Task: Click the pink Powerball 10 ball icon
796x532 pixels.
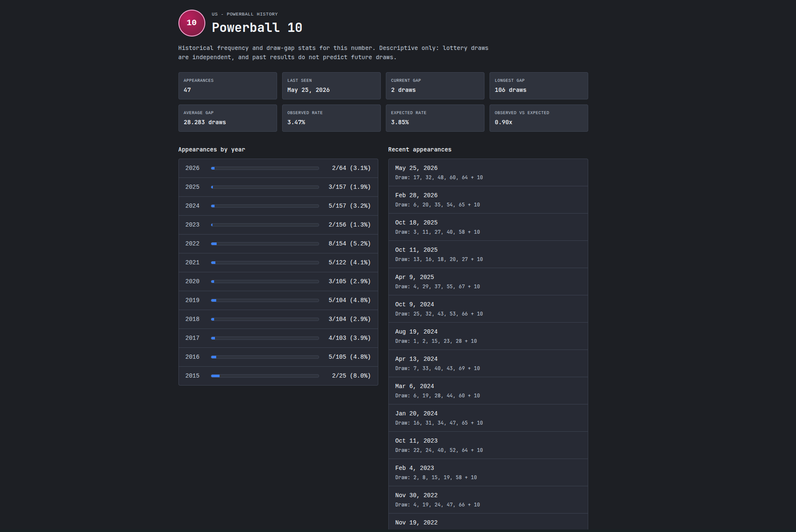Action: tap(192, 23)
